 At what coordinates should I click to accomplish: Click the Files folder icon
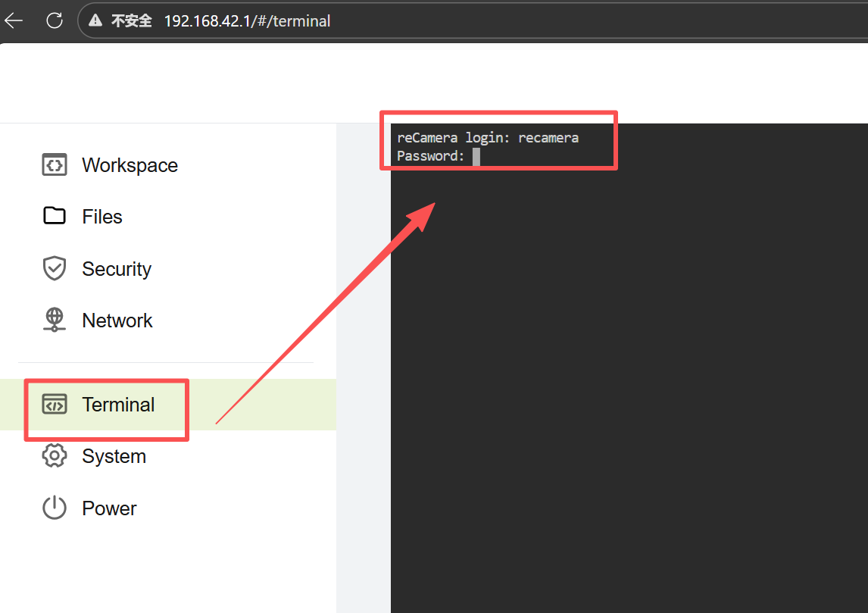[55, 217]
